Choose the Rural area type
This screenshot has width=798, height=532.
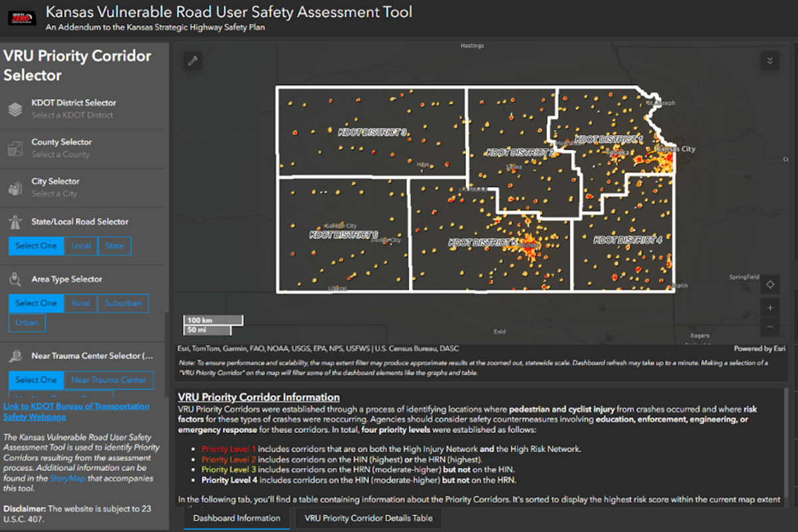pyautogui.click(x=80, y=303)
